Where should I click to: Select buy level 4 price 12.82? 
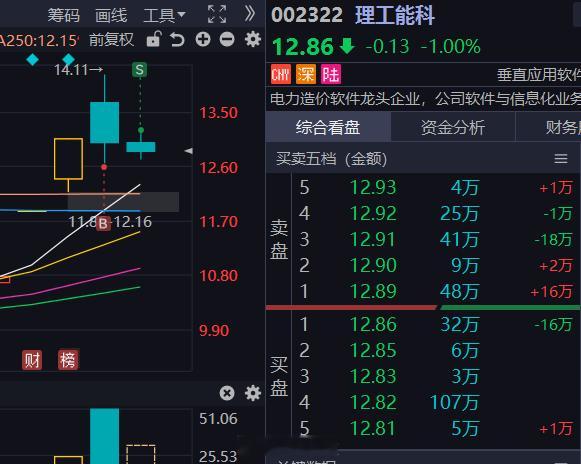click(373, 402)
